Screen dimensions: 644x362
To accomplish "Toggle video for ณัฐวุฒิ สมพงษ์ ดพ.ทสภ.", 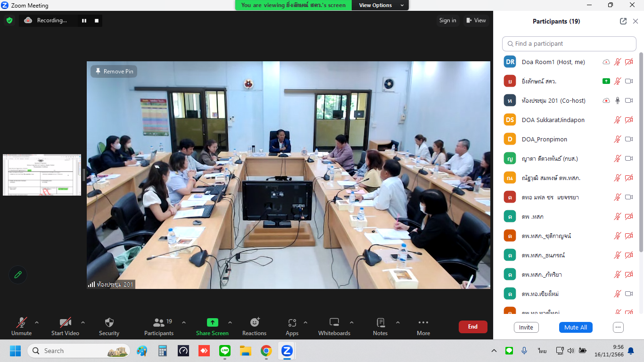I will 629,178.
